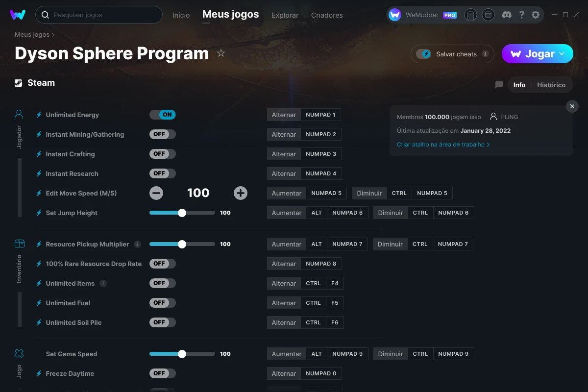Screen dimensions: 588x392
Task: Open help question mark icon
Action: click(522, 15)
